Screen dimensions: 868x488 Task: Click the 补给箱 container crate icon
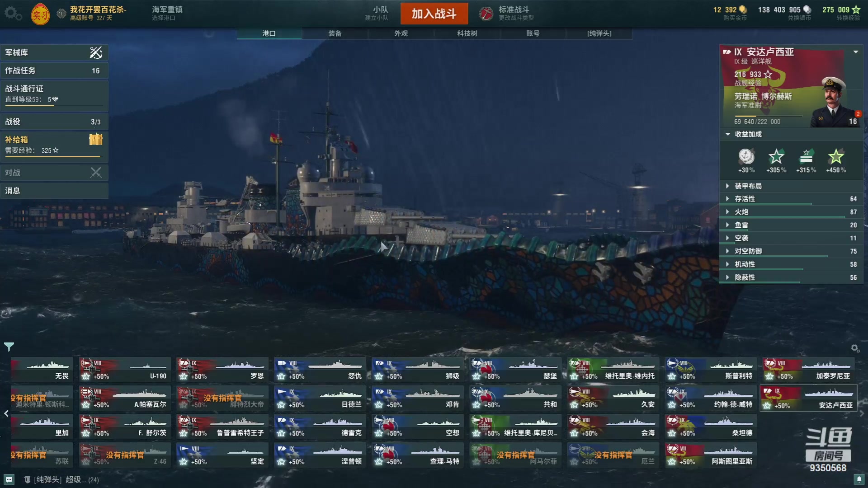click(x=96, y=140)
